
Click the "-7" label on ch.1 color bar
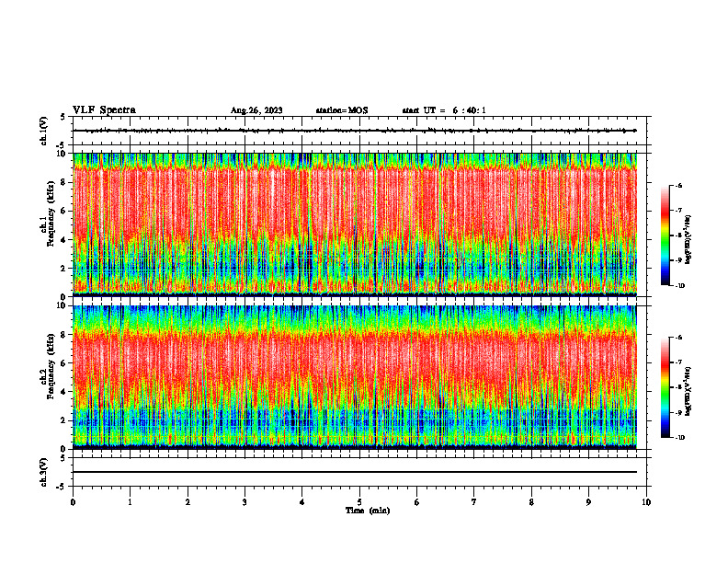[x=677, y=211]
